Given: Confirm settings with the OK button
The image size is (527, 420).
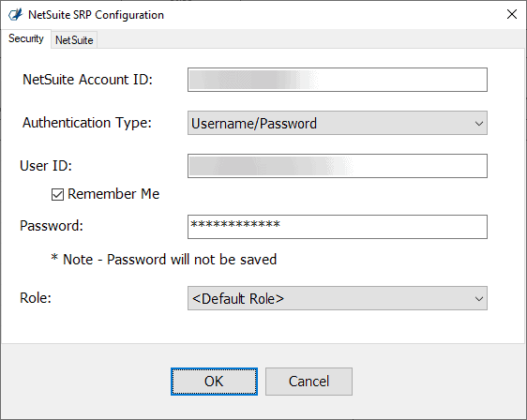Looking at the screenshot, I should (214, 382).
